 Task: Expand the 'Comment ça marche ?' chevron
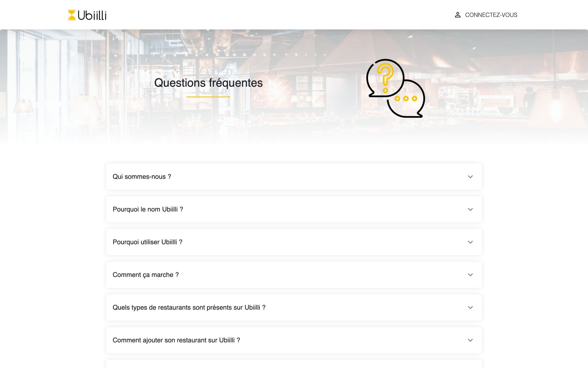470,275
